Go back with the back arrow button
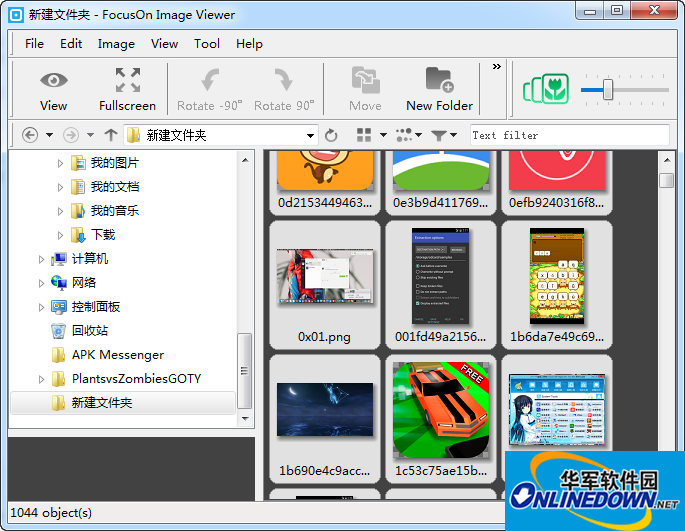The image size is (685, 531). tap(30, 135)
